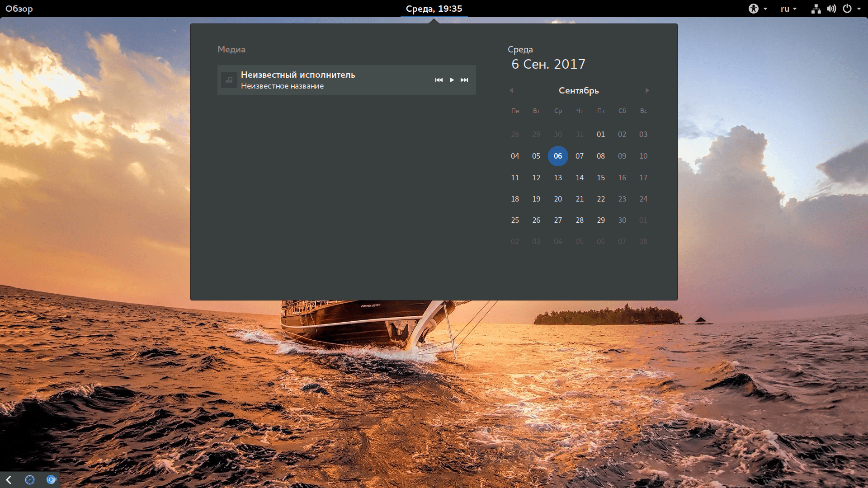868x488 pixels.
Task: Select today's date 06 in calendar
Action: click(x=558, y=156)
